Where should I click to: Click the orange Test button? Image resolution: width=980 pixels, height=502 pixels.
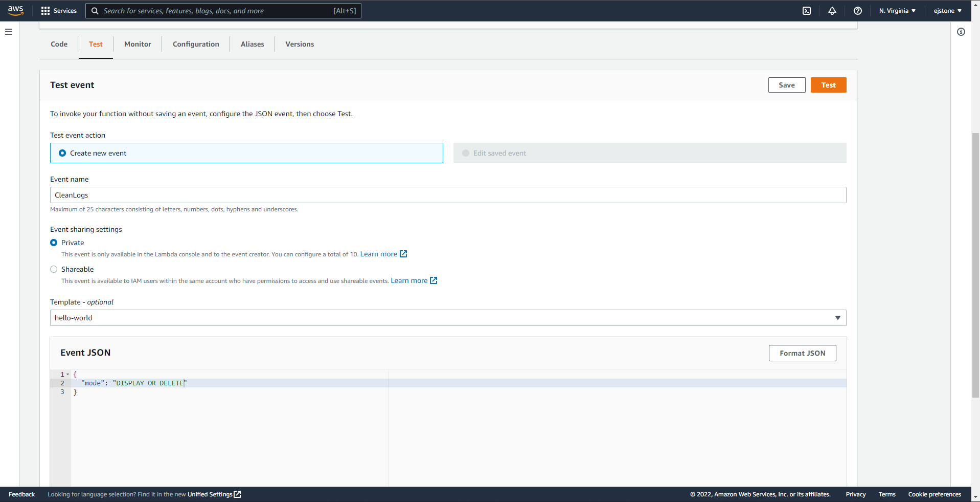click(x=829, y=85)
